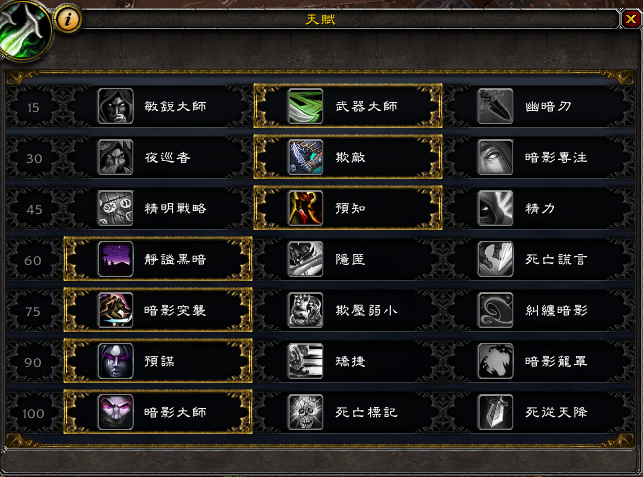The height and width of the screenshot is (477, 643).
Task: Pick the 隱匿 talent icon
Action: [x=306, y=259]
